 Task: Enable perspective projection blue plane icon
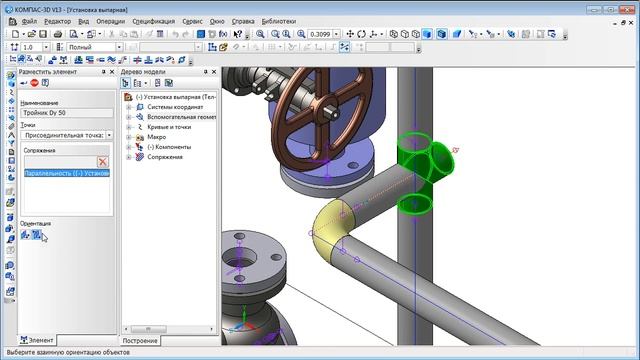point(457,34)
